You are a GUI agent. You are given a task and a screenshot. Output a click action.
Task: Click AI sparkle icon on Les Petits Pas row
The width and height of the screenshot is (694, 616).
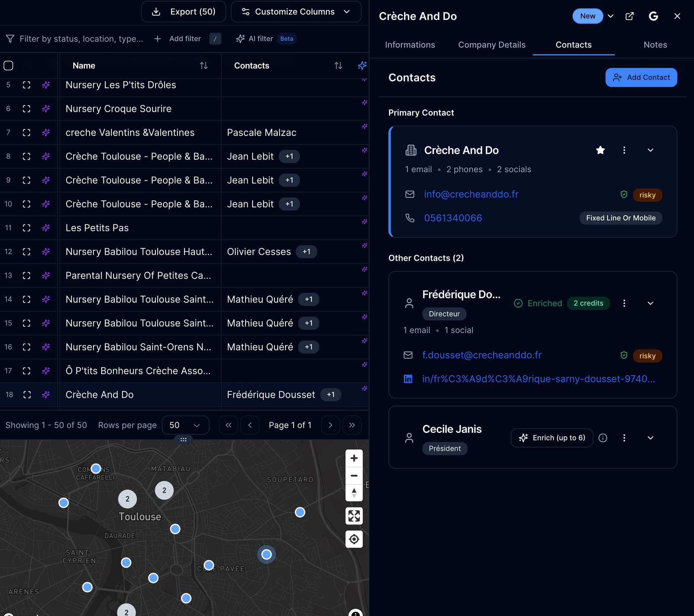pos(46,228)
